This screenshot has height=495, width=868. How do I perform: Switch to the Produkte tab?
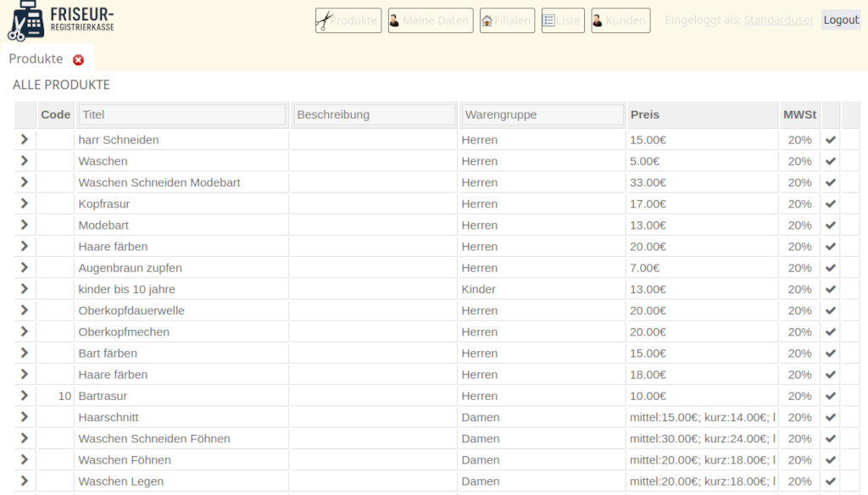pyautogui.click(x=37, y=59)
